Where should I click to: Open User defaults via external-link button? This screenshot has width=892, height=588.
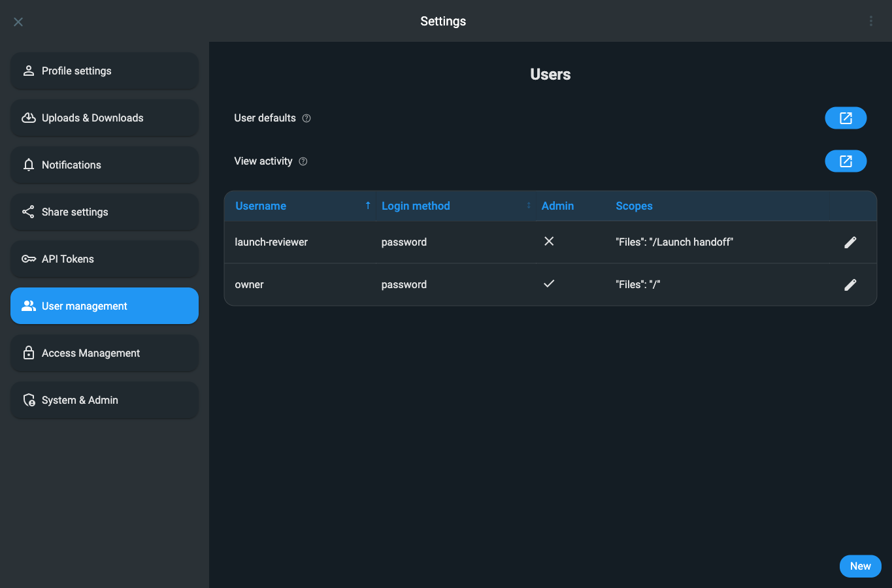846,118
